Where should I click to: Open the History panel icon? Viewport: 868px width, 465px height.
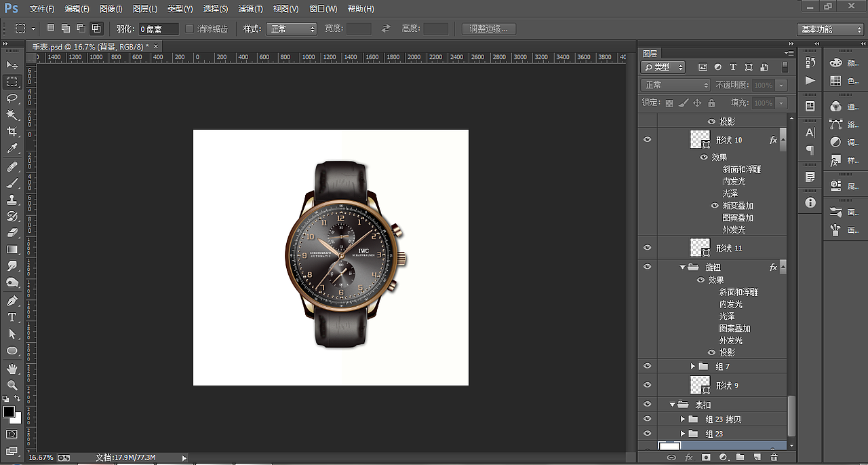[x=810, y=62]
